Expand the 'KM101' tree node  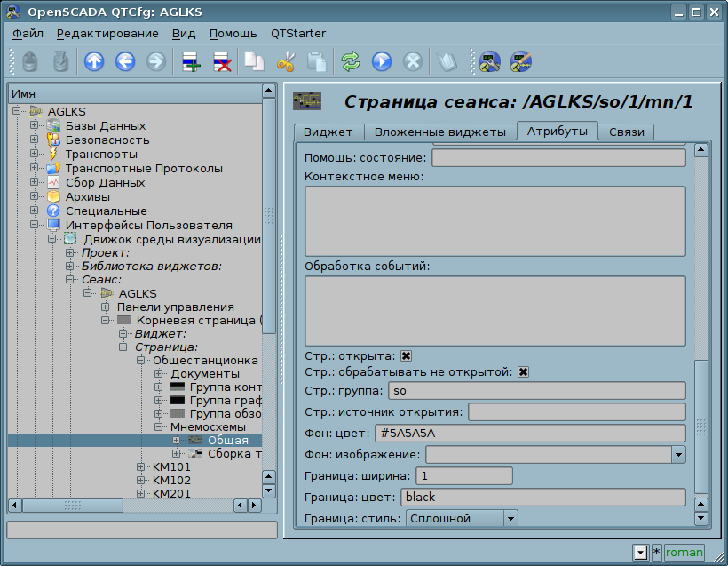click(141, 466)
